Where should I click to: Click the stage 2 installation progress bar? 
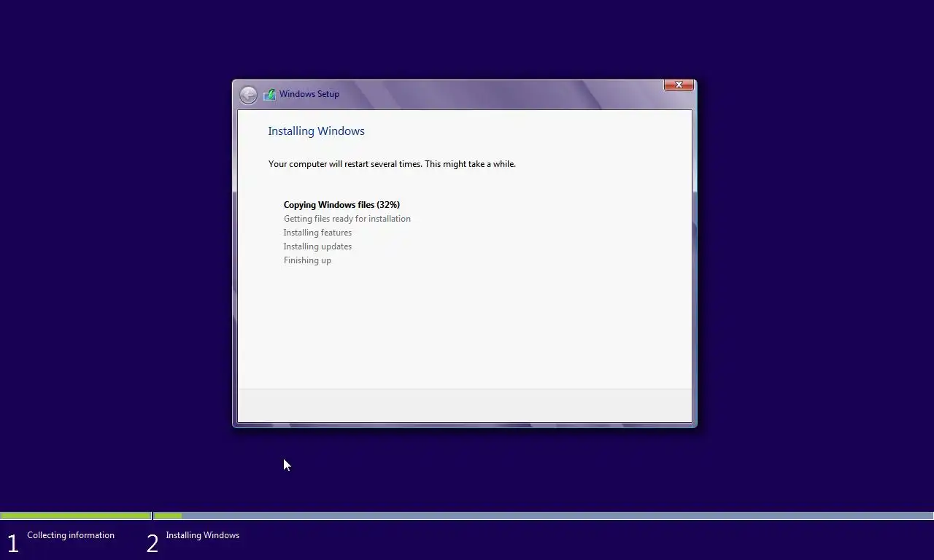tap(543, 516)
